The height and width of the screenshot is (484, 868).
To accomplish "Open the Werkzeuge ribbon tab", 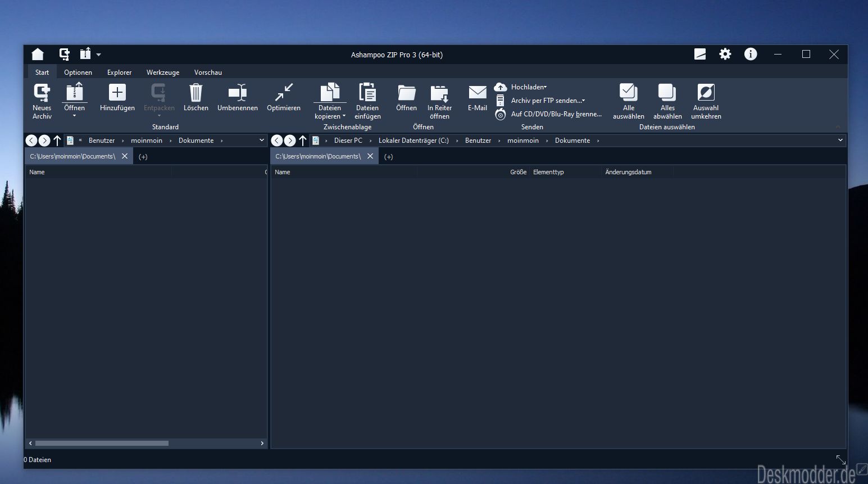I will click(163, 72).
